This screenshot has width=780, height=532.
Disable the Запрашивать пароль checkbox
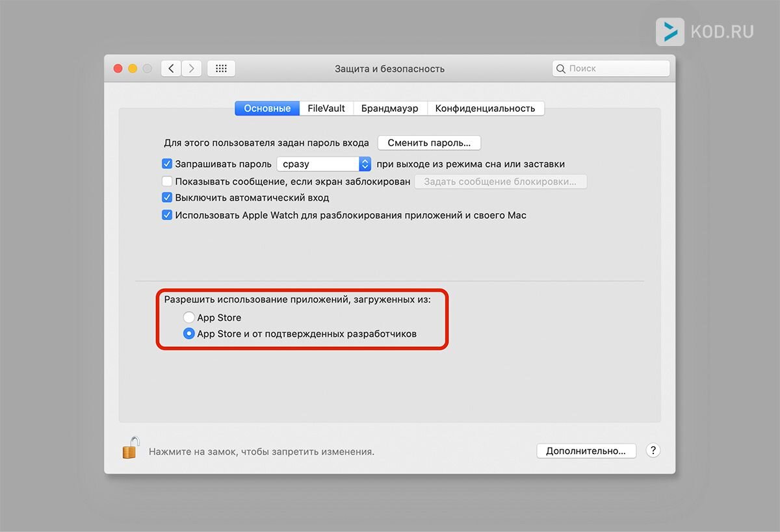pyautogui.click(x=168, y=164)
